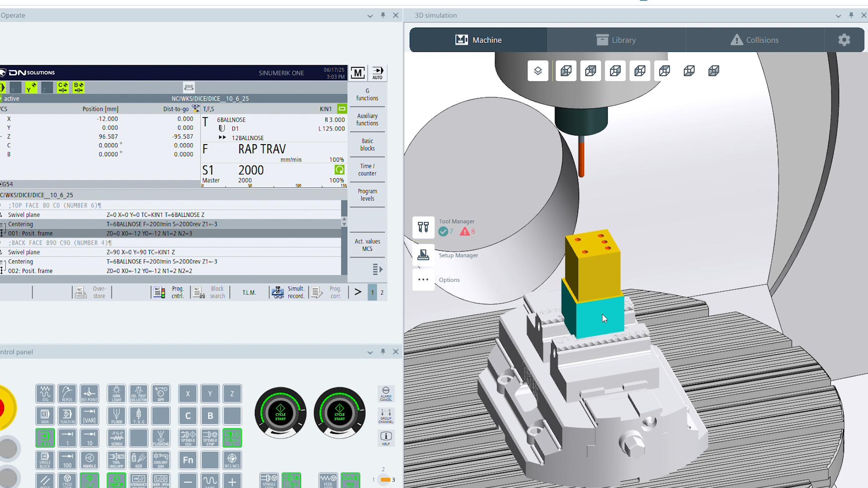Image resolution: width=868 pixels, height=488 pixels.
Task: Click the G functions softkey
Action: click(x=367, y=94)
